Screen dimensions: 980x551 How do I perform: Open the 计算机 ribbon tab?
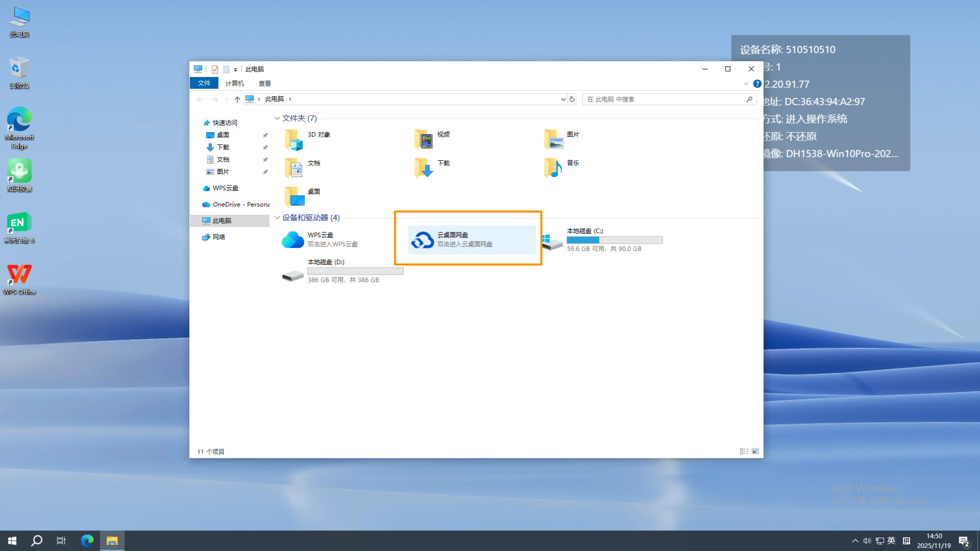pyautogui.click(x=235, y=83)
